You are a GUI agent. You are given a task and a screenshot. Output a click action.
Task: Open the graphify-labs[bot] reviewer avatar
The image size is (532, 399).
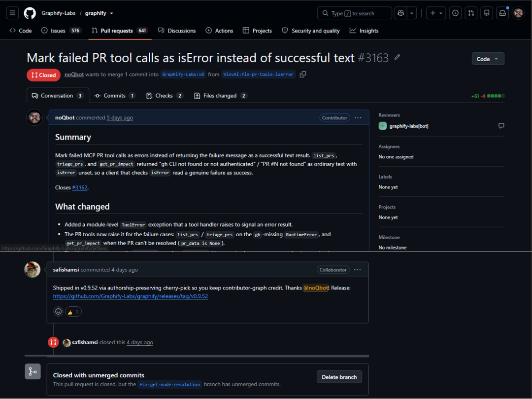382,126
